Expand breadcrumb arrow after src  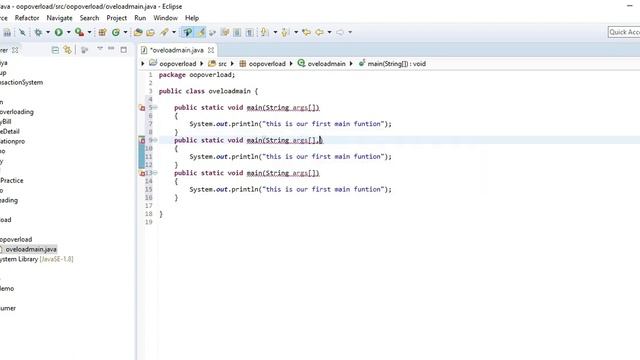coord(232,64)
